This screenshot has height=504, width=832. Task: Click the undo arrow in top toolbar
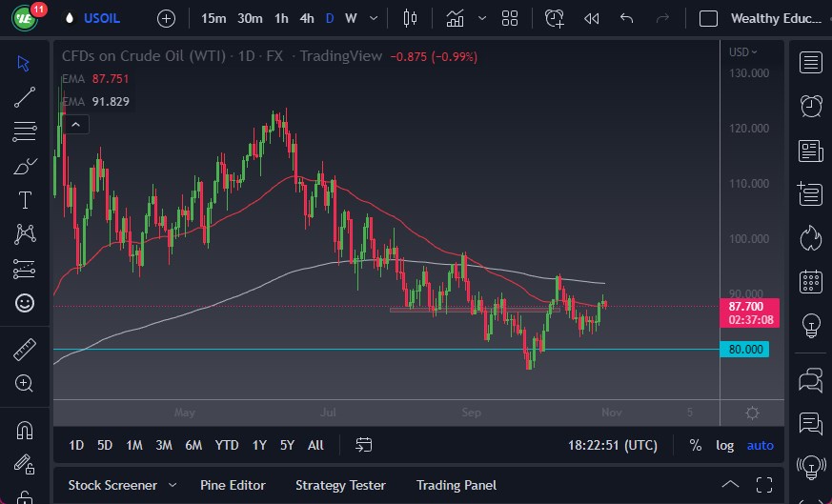[626, 18]
